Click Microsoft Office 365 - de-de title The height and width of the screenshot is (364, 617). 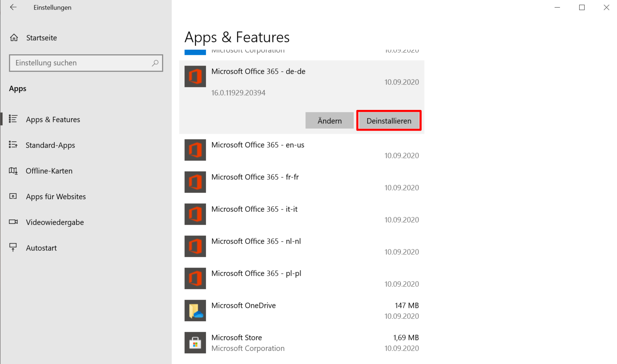[x=258, y=71]
